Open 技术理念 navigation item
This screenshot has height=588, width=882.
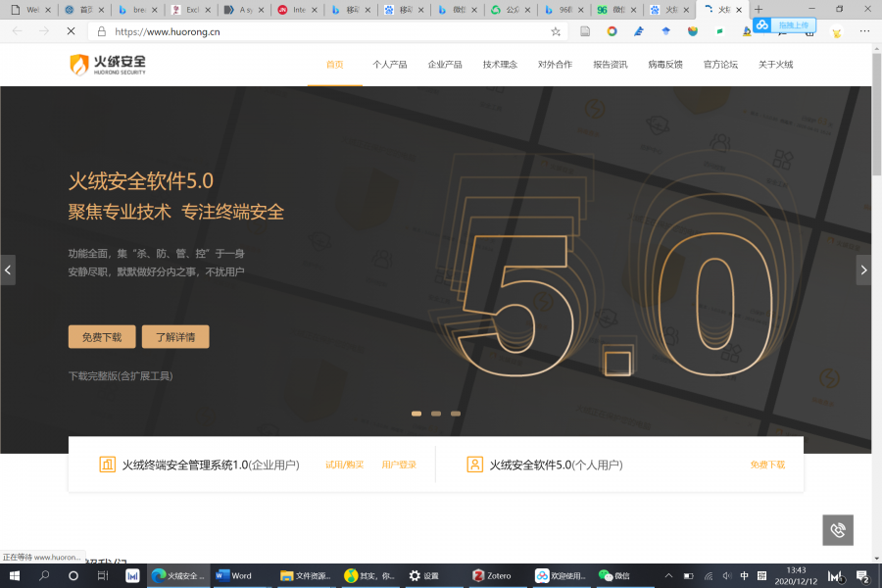click(500, 65)
